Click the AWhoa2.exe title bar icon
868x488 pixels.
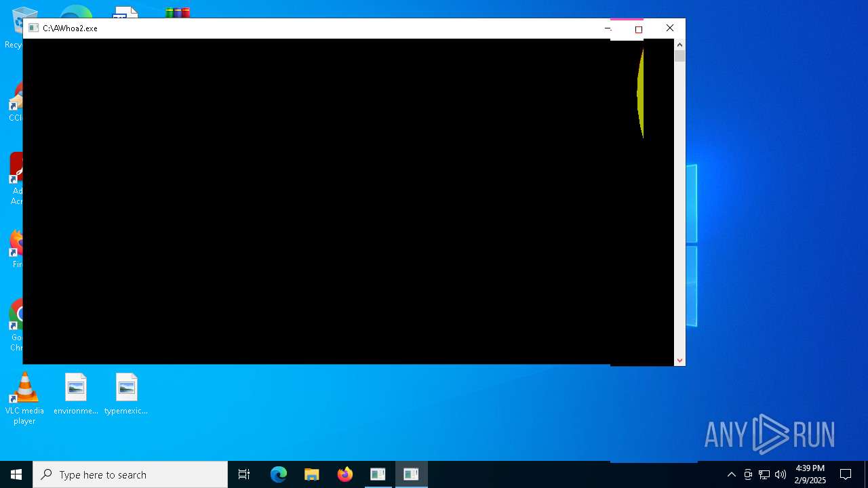33,28
